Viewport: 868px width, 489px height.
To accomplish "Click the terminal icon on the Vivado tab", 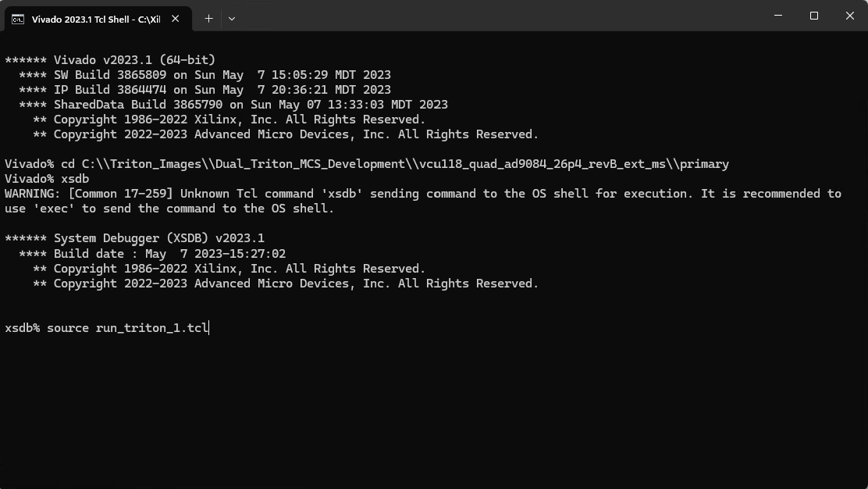I will 18,19.
